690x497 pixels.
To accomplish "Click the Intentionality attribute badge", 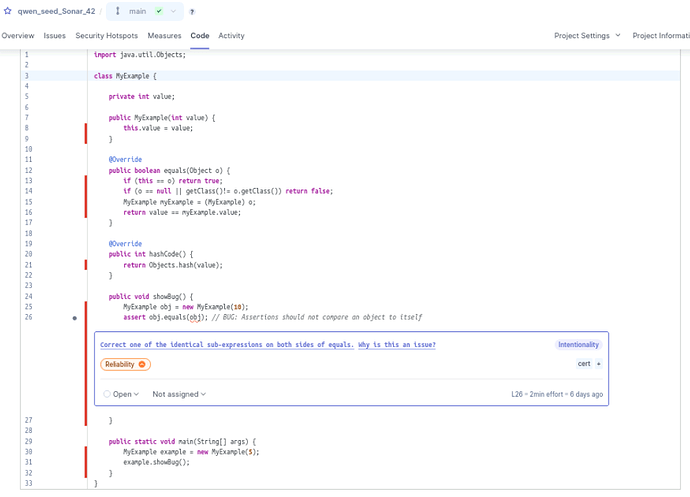I will coord(579,345).
